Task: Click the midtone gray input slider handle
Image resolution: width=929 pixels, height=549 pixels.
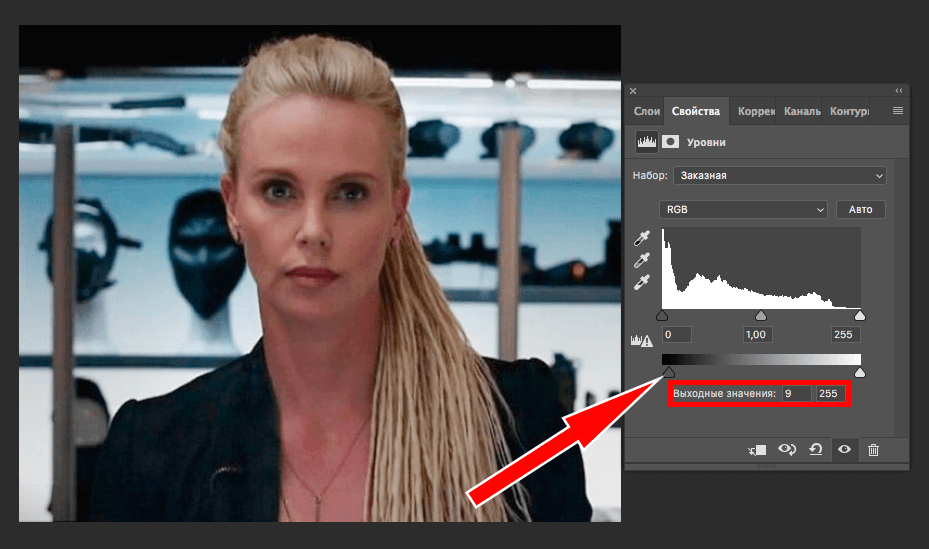Action: (761, 316)
